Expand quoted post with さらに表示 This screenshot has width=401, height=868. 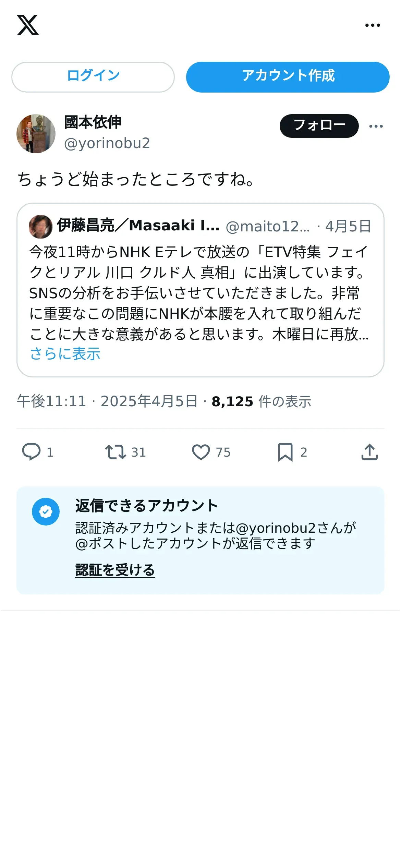[x=65, y=354]
